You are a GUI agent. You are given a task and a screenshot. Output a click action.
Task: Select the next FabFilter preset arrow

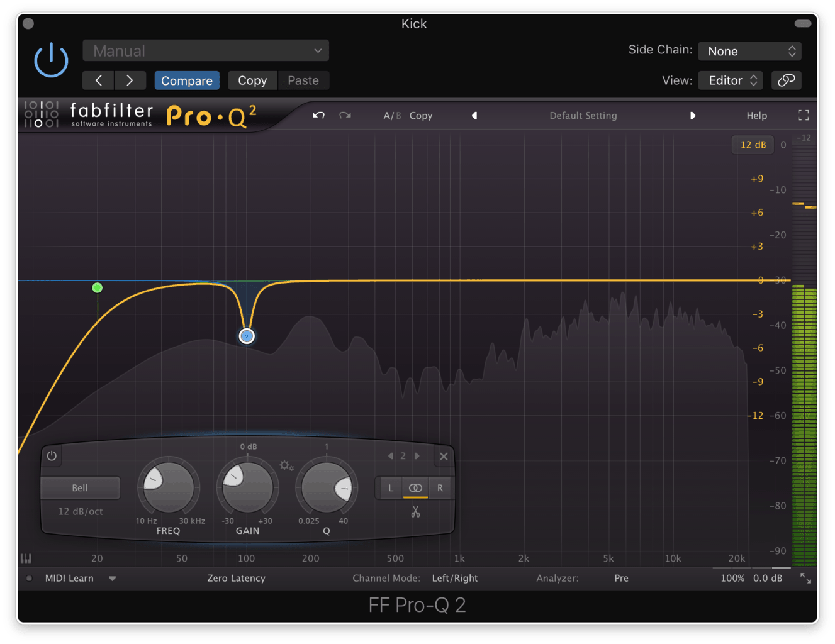point(692,116)
